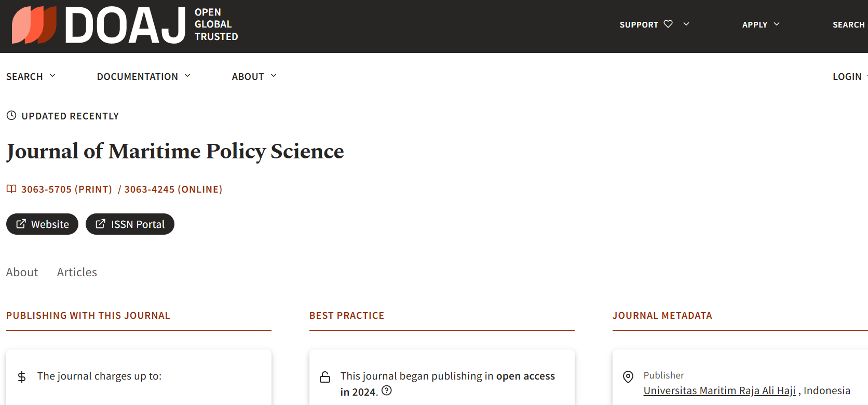
Task: Open the Search navigation menu
Action: tap(31, 76)
